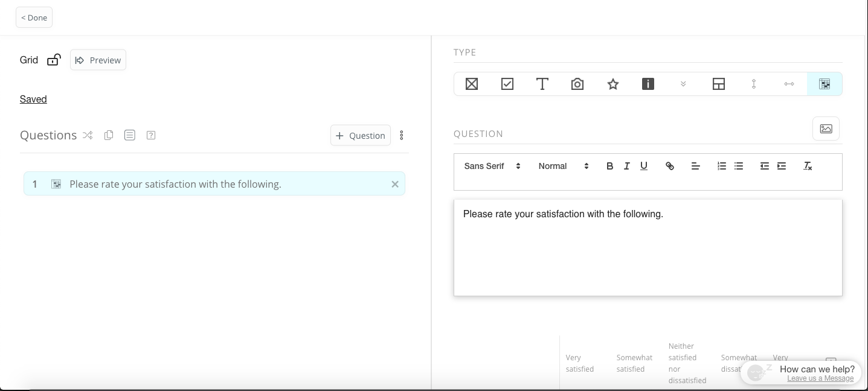Toggle underline formatting
This screenshot has width=868, height=391.
(x=644, y=166)
